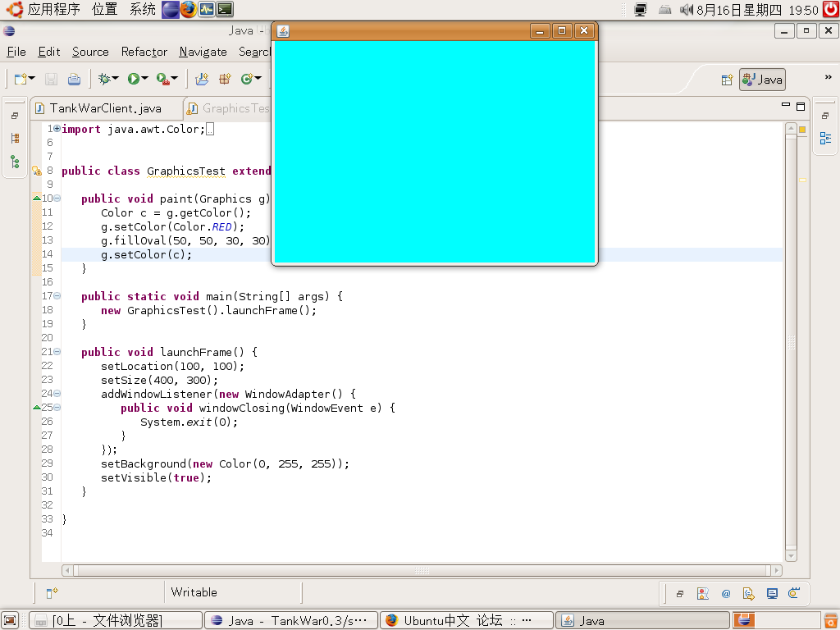Viewport: 840px width, 630px height.
Task: Open the 位置 places menu
Action: [104, 9]
